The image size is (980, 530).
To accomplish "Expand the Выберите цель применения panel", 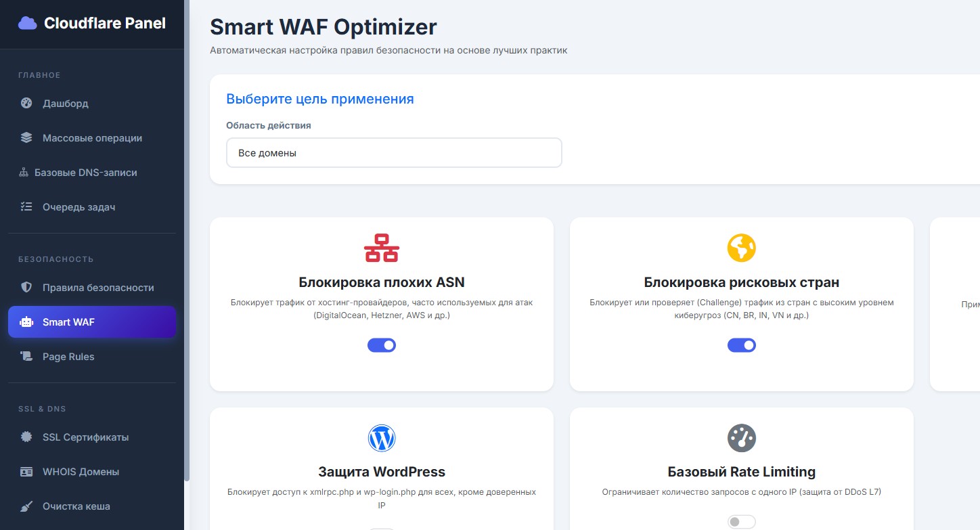I will pyautogui.click(x=320, y=99).
